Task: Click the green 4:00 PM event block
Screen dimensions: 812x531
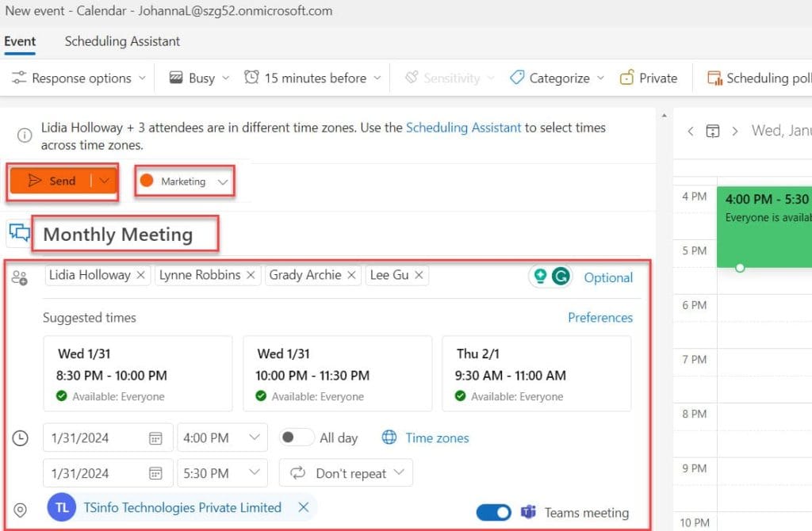Action: coord(764,227)
